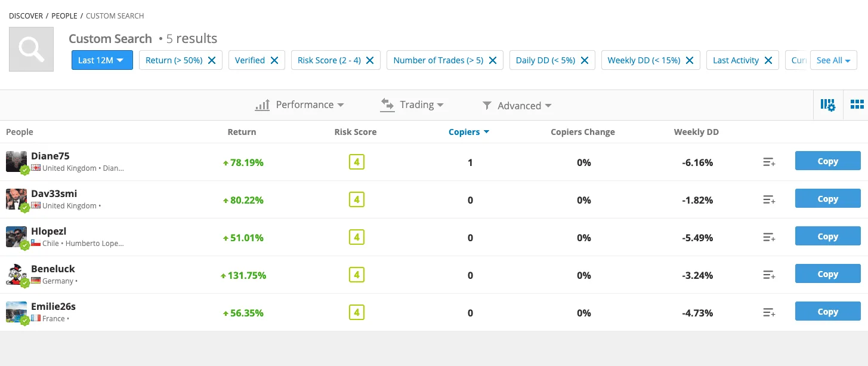Open Beneluck profile name

tap(53, 269)
